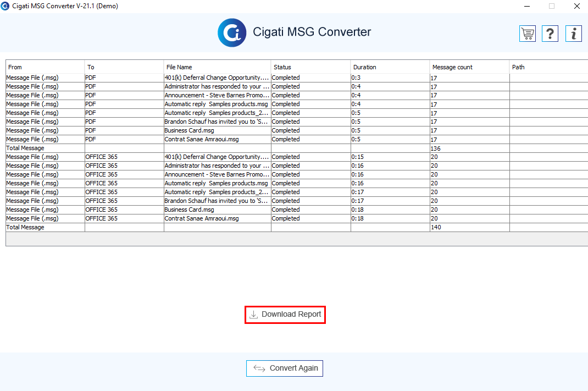Open the question mark help icon
This screenshot has height=391, width=588.
550,34
